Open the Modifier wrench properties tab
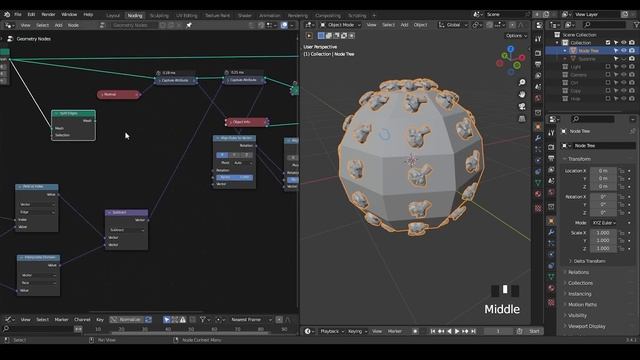 click(551, 232)
